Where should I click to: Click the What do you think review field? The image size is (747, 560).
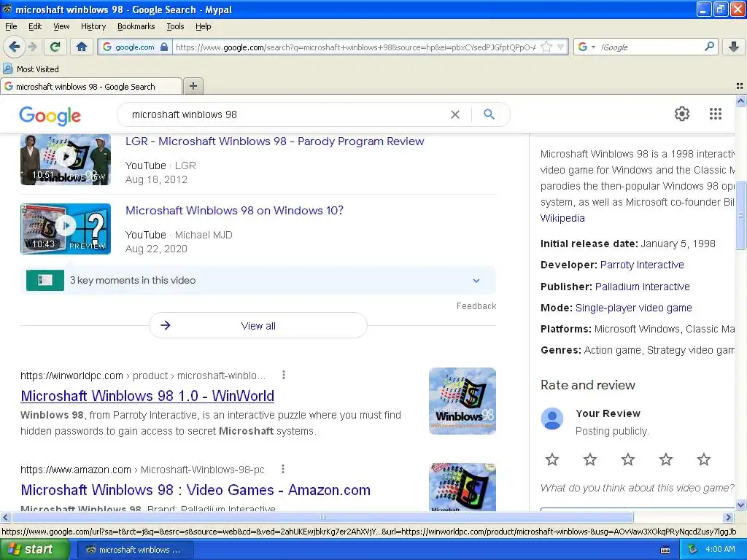[x=637, y=488]
